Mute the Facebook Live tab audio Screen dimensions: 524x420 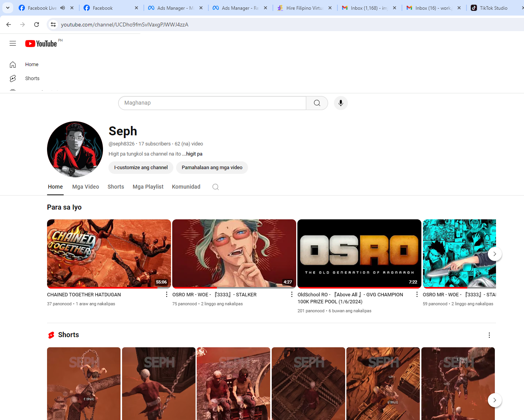(x=63, y=8)
